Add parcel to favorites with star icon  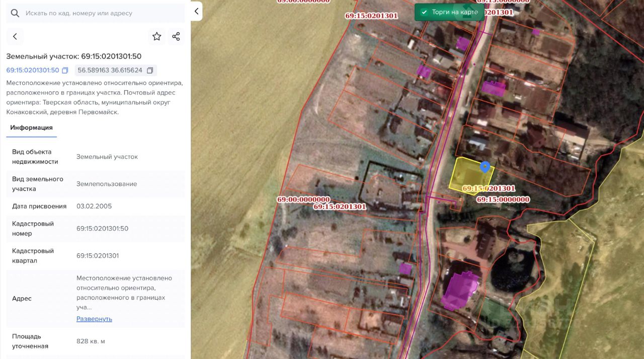coord(157,36)
